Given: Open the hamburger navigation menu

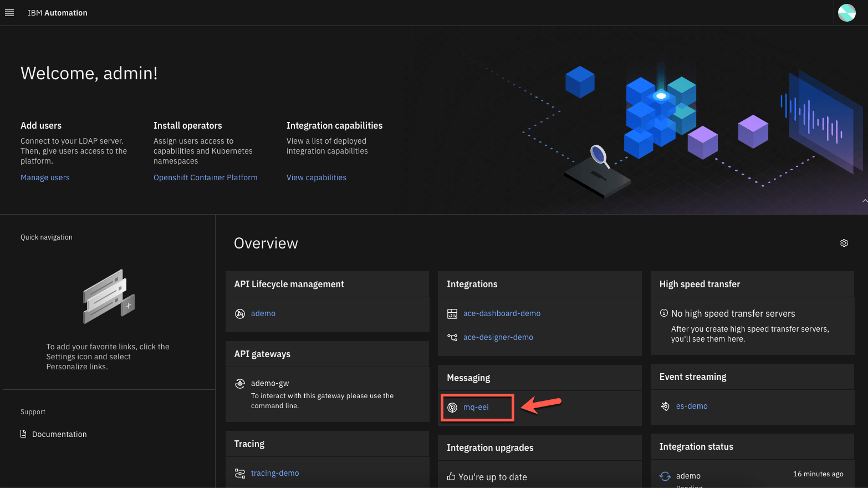Looking at the screenshot, I should point(9,13).
